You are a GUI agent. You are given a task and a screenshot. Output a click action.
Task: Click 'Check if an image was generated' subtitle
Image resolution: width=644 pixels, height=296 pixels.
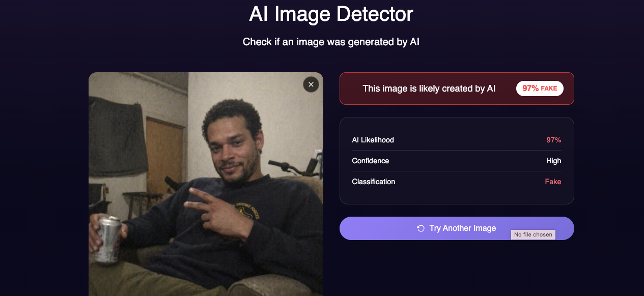pyautogui.click(x=331, y=42)
